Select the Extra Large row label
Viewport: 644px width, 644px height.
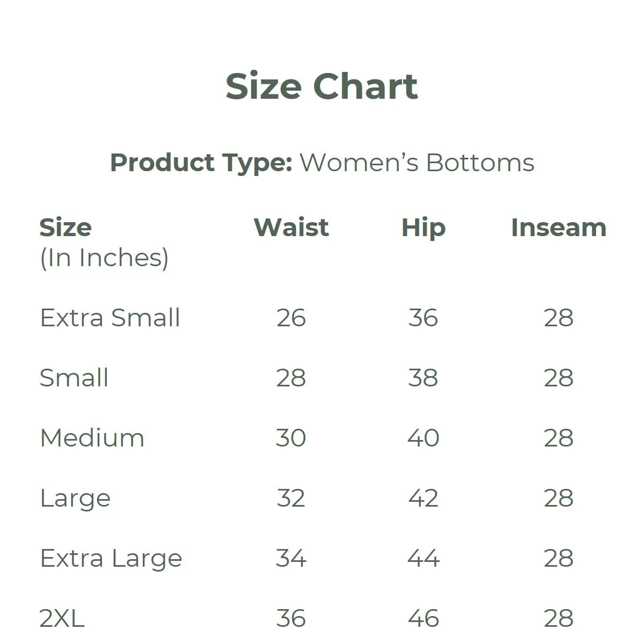[111, 559]
